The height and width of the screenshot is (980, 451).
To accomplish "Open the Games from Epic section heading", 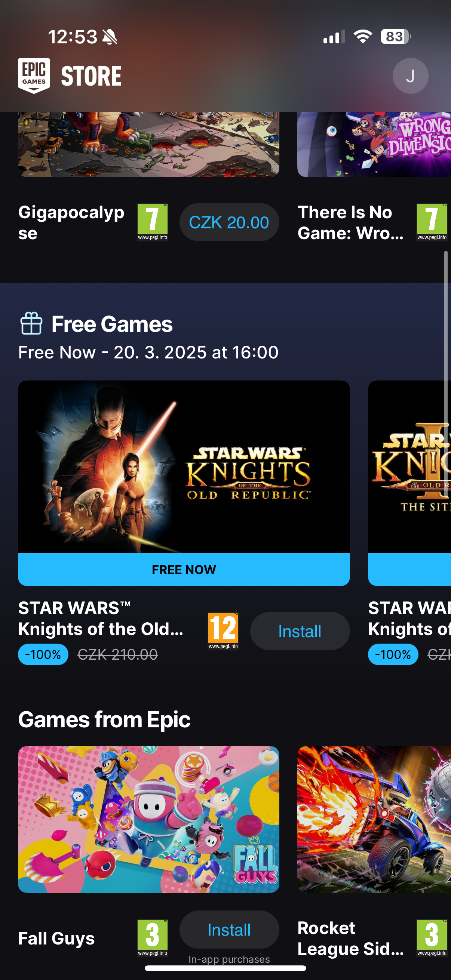I will [x=104, y=719].
